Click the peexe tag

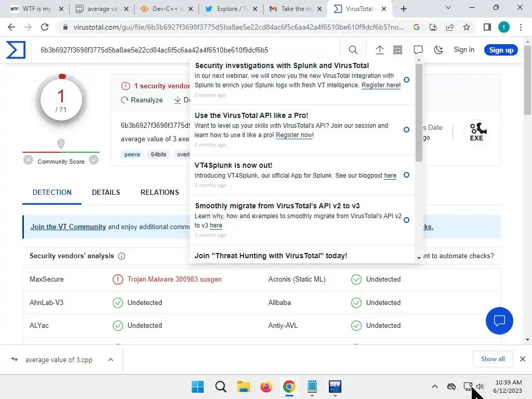pos(132,154)
